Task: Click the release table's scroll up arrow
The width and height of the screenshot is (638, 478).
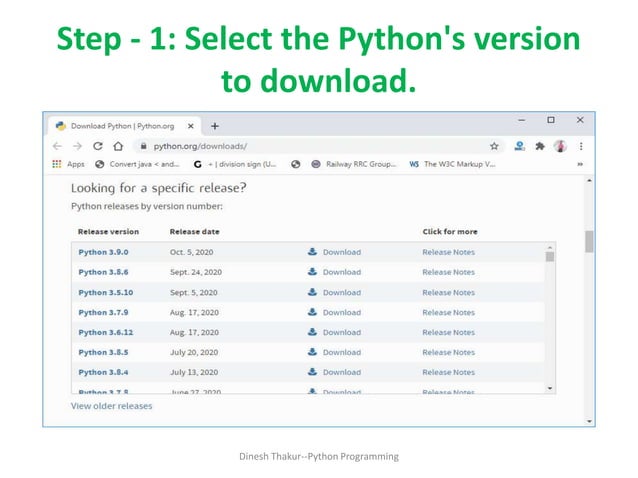Action: pyautogui.click(x=550, y=247)
